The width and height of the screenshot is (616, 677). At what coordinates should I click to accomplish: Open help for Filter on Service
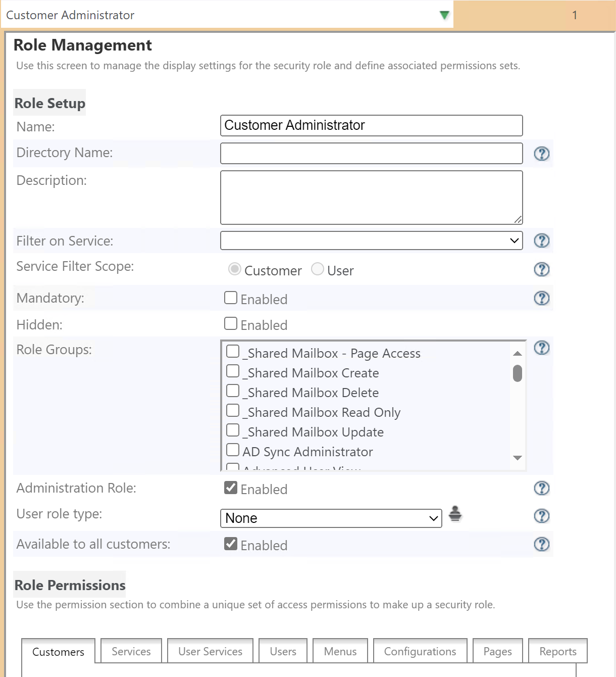point(541,240)
